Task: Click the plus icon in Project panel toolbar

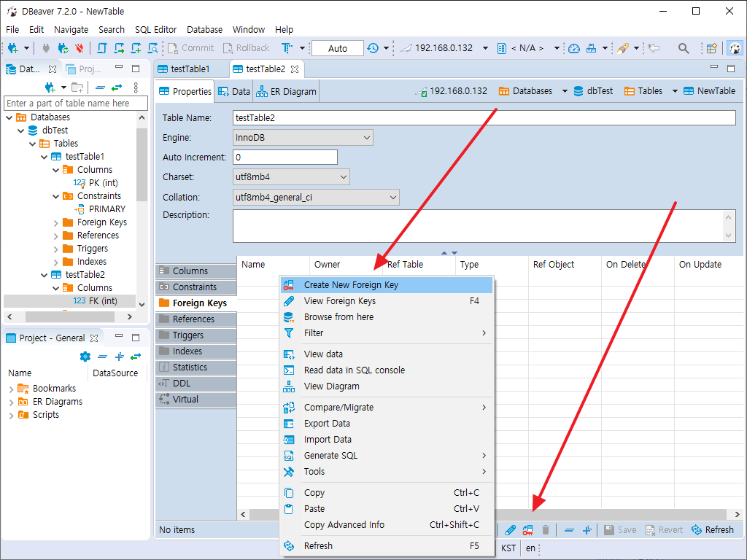Action: coord(120,356)
